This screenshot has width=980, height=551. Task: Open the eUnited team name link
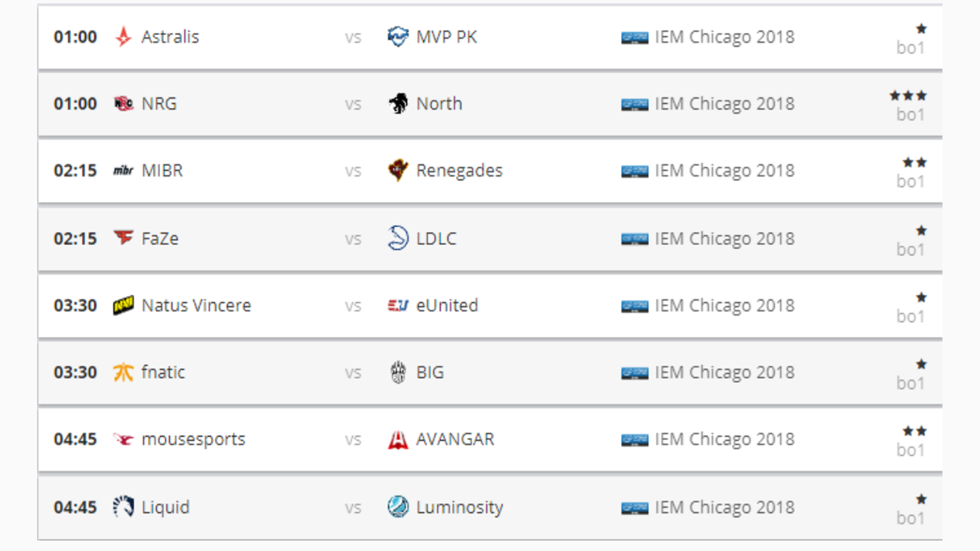point(447,305)
